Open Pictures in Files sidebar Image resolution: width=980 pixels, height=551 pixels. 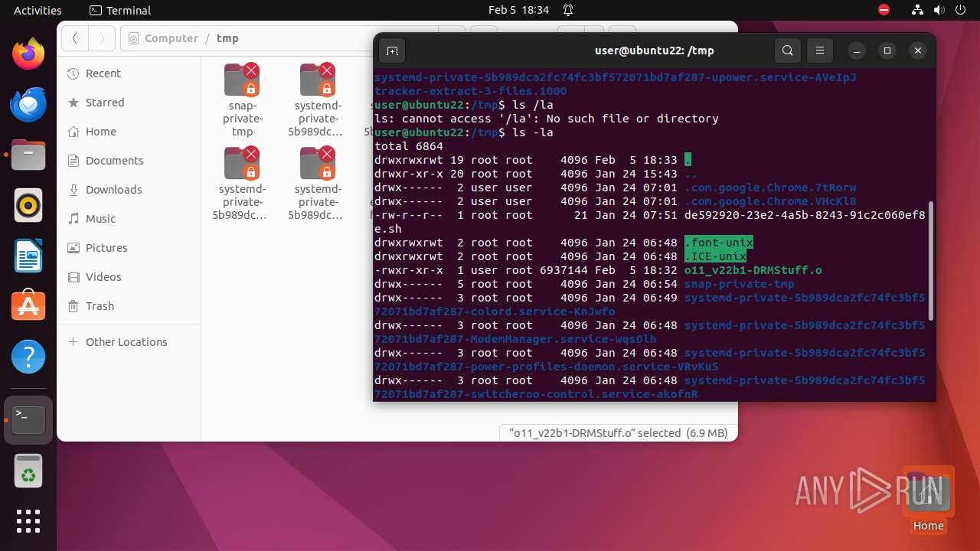coord(129,248)
